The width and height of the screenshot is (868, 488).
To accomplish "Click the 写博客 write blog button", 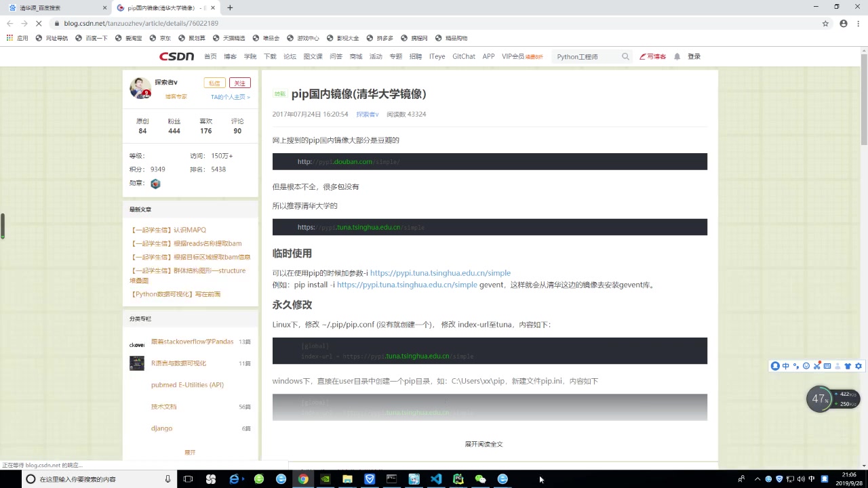I will (x=652, y=57).
